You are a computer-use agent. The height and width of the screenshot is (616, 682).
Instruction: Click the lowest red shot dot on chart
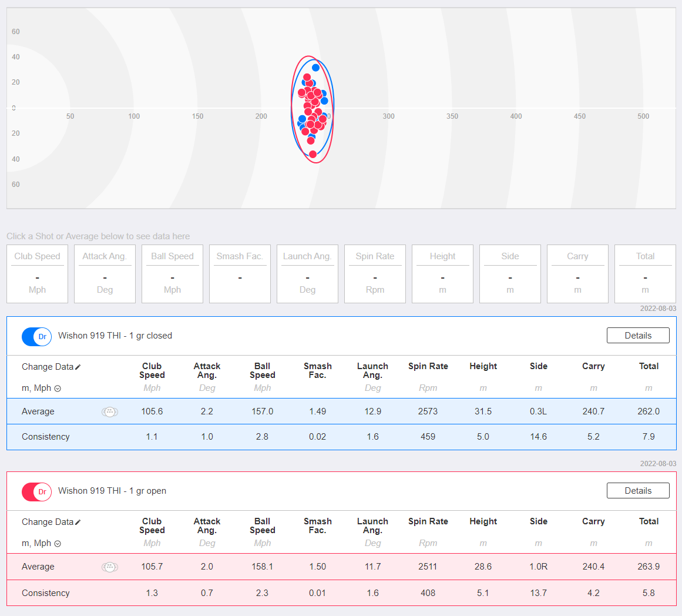(x=313, y=154)
